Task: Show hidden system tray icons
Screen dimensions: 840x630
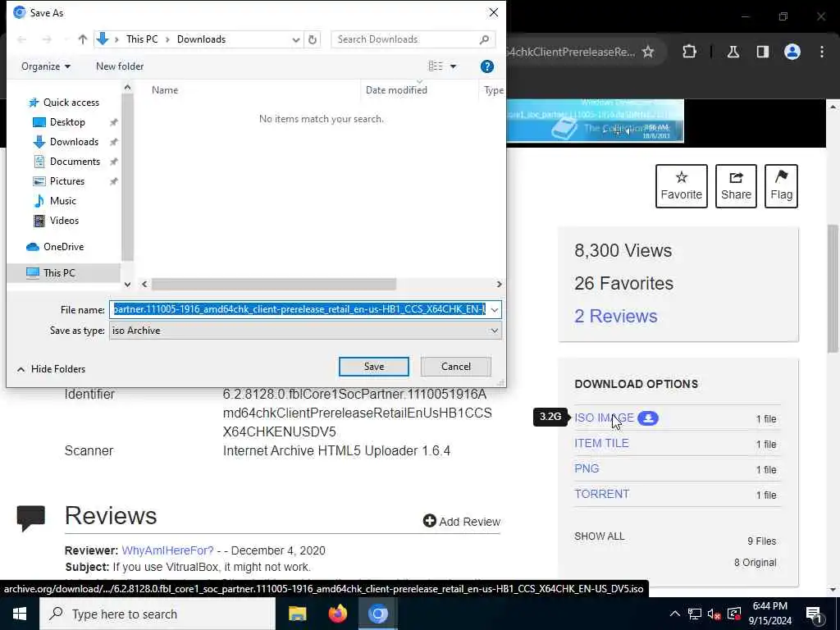Action: click(675, 614)
